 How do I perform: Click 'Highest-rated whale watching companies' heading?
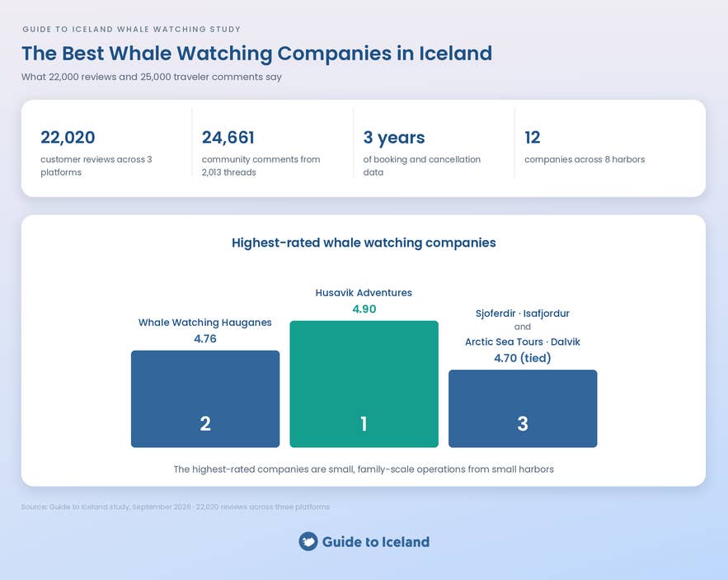pyautogui.click(x=364, y=243)
